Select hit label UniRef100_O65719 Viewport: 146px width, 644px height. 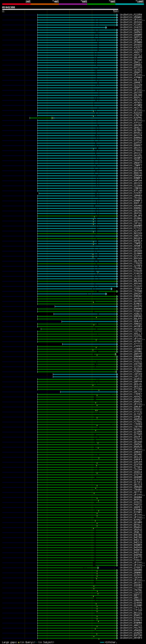click(x=131, y=37)
